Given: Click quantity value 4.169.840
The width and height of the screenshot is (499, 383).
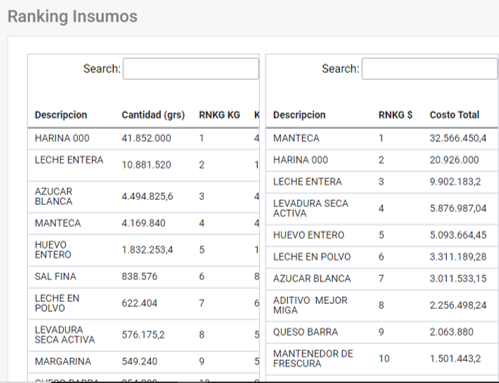Looking at the screenshot, I should coord(143,223).
